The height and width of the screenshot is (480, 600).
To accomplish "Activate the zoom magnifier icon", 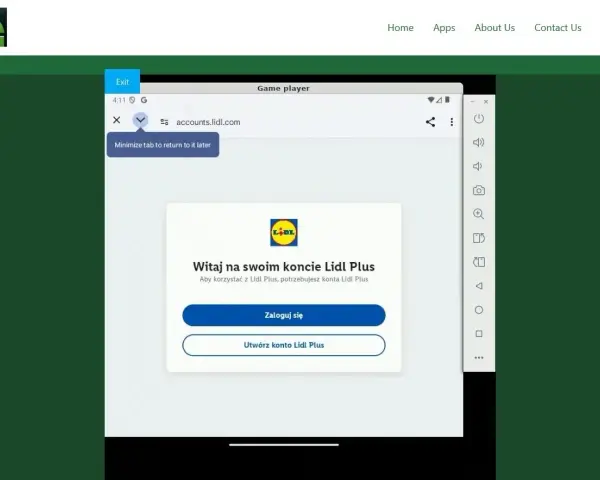I will [478, 214].
